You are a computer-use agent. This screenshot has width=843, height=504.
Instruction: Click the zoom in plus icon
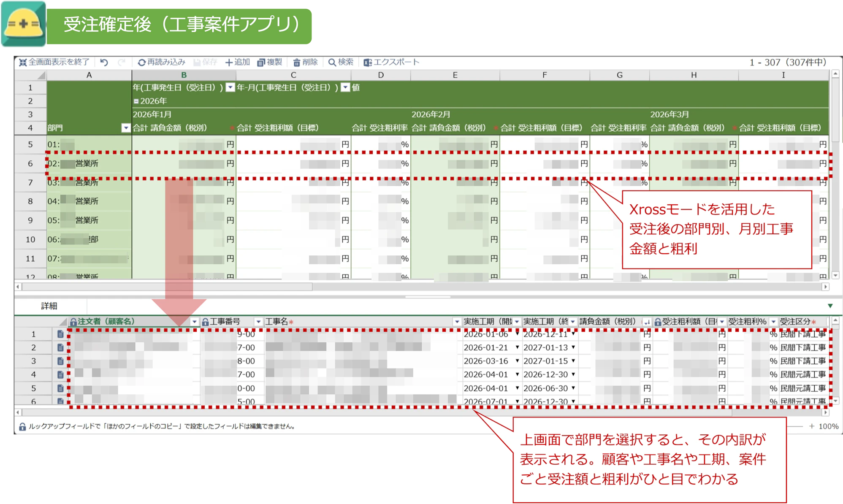[811, 426]
